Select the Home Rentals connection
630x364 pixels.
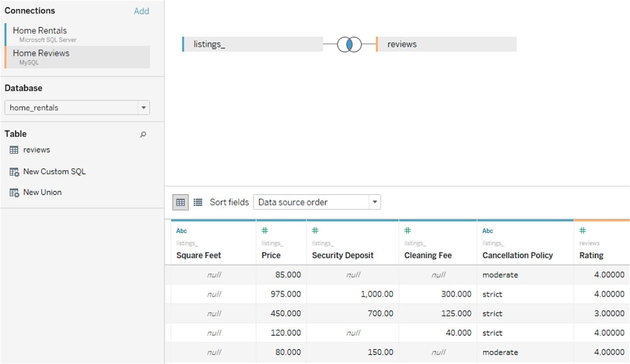tap(77, 34)
